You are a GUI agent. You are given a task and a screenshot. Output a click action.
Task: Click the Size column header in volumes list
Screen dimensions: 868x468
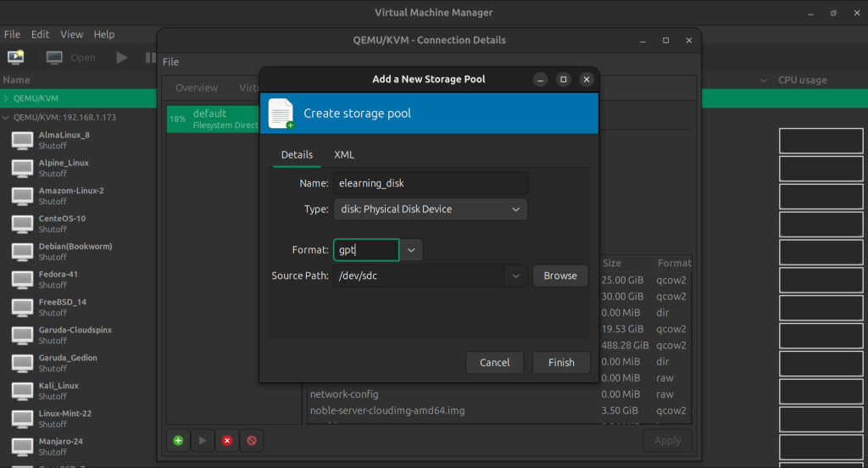(x=612, y=263)
